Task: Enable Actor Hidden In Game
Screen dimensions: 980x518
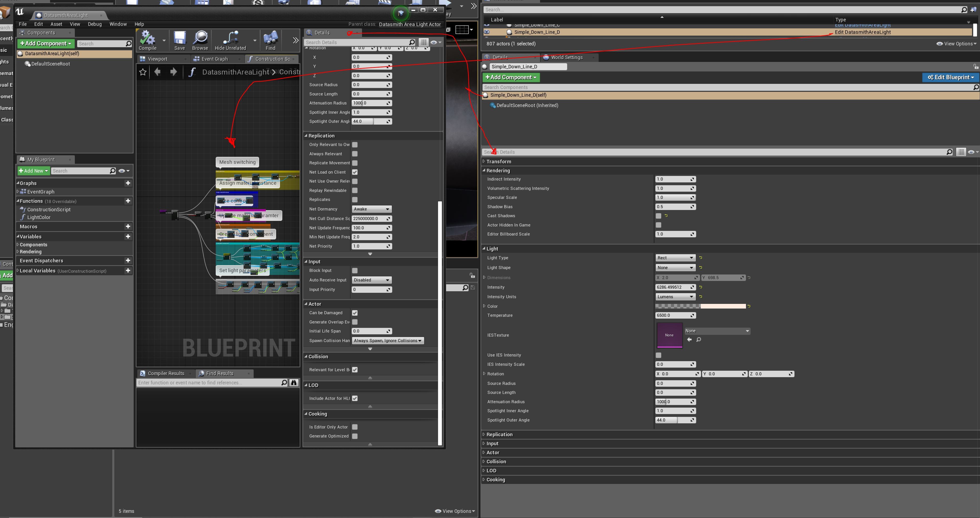Action: (658, 225)
